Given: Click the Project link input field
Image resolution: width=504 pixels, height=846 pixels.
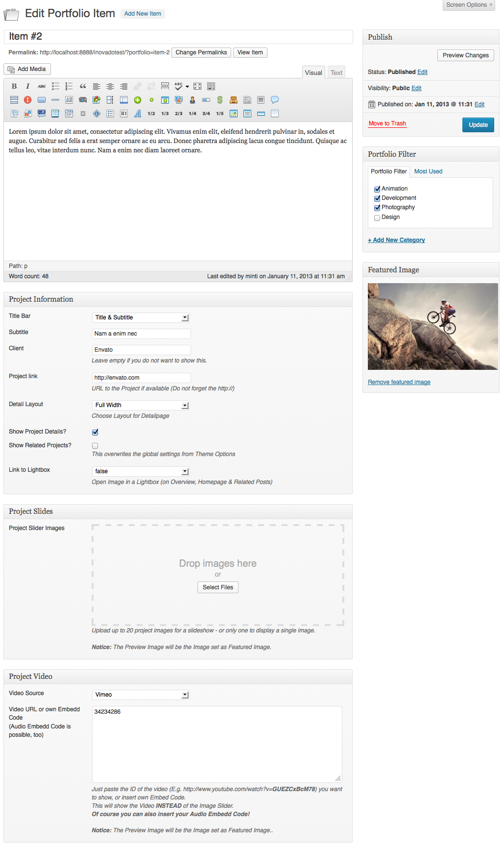Looking at the screenshot, I should coord(141,378).
